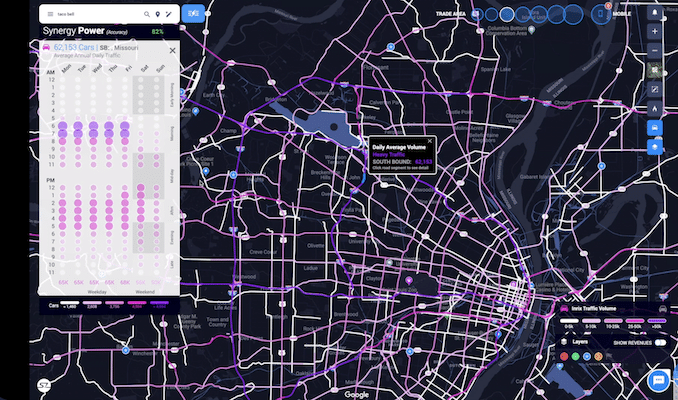Image resolution: width=678 pixels, height=400 pixels.
Task: Click the Mon column header in traffic chart
Action: point(66,68)
